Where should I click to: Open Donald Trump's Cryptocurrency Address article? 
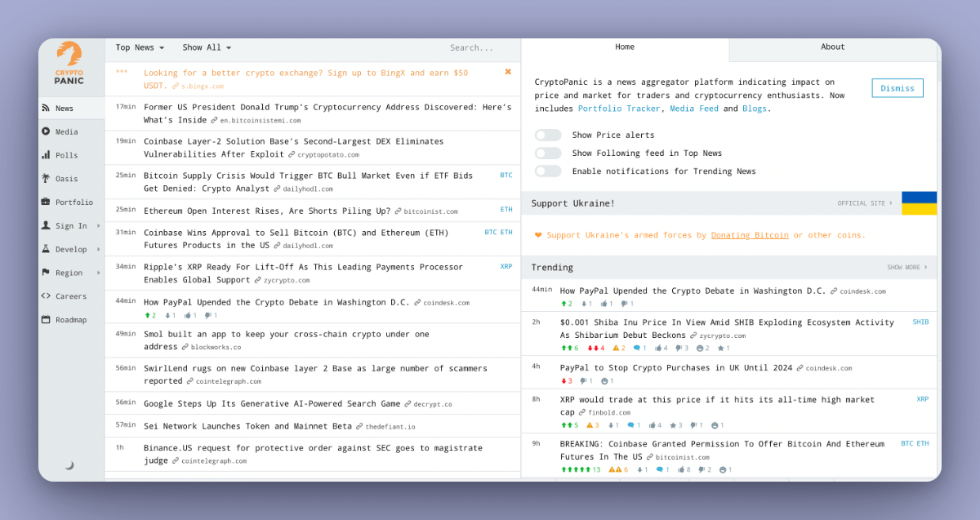(x=327, y=113)
